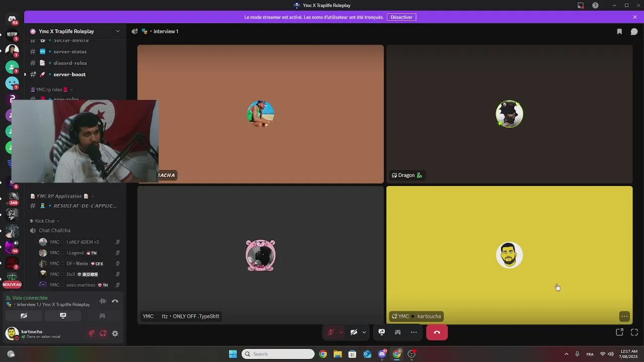Image resolution: width=644 pixels, height=362 pixels.
Task: Collapse the YMC rp rules category
Action: click(52, 89)
